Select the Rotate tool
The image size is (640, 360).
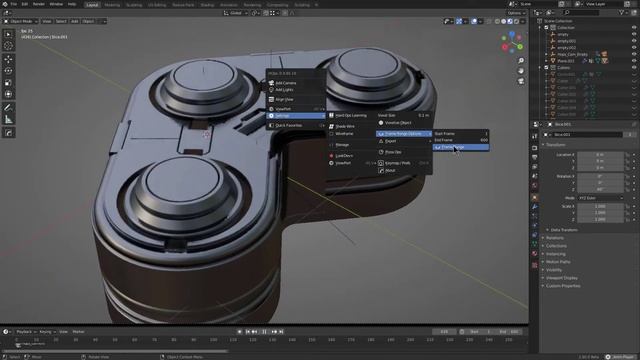tap(8, 71)
